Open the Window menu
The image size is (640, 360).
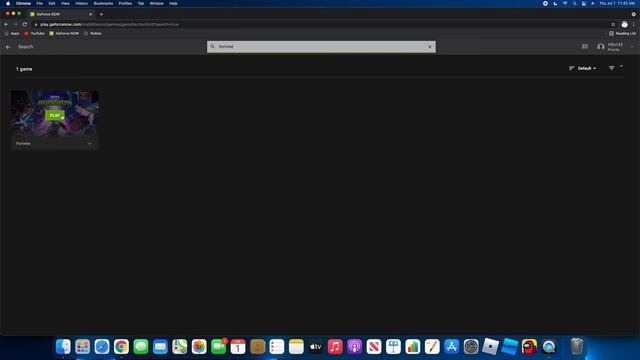pos(156,3)
